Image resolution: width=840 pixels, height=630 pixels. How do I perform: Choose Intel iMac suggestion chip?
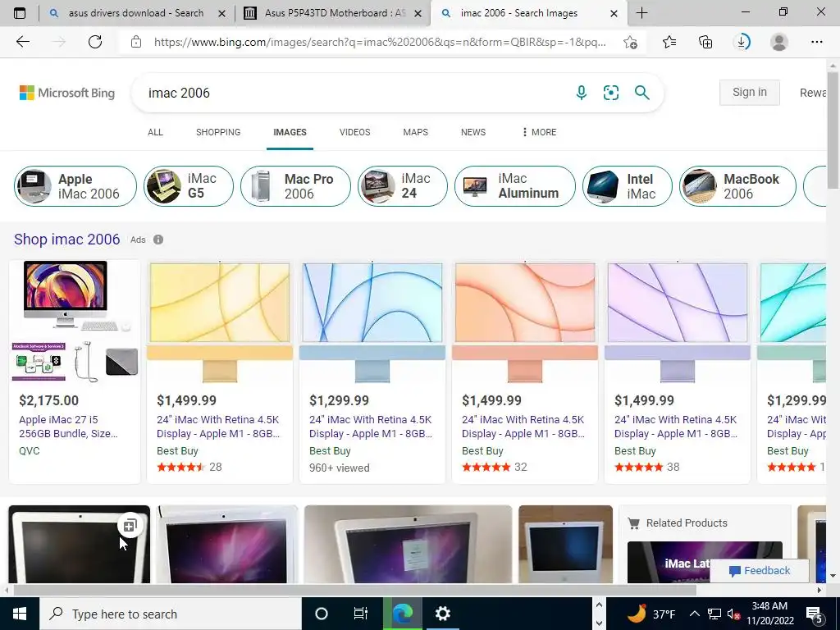pyautogui.click(x=628, y=186)
